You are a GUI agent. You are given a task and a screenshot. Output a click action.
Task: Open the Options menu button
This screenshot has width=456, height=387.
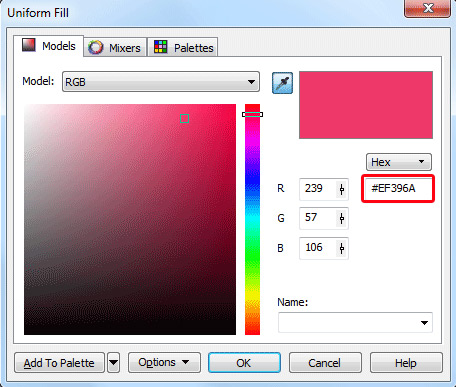(164, 362)
